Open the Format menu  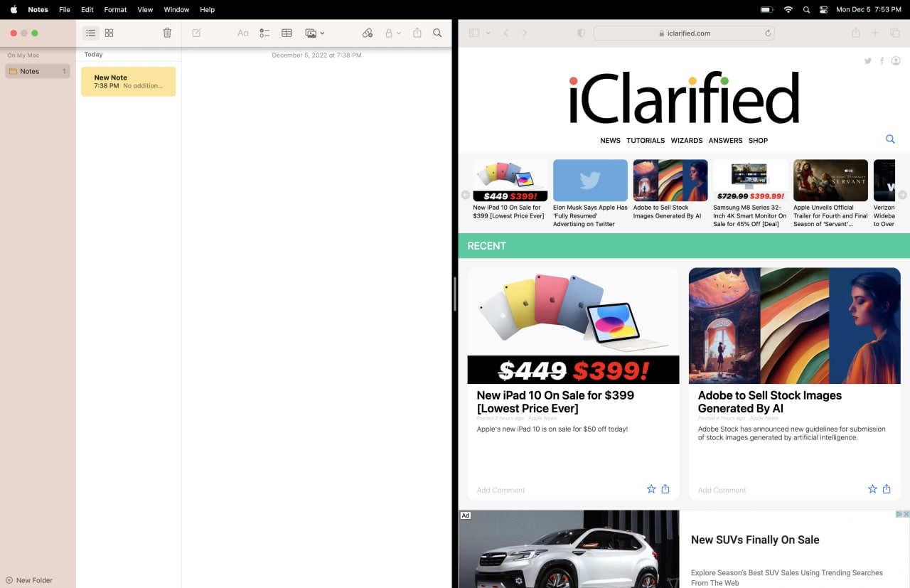pos(114,9)
